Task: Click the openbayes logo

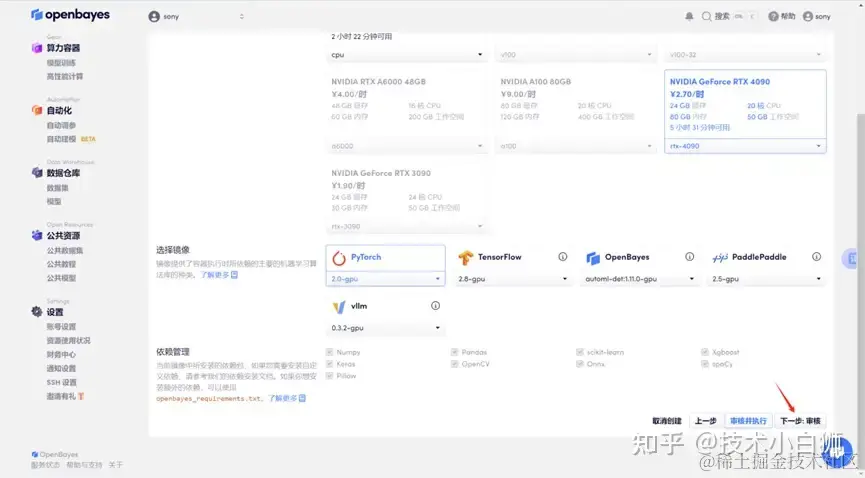Action: 70,15
